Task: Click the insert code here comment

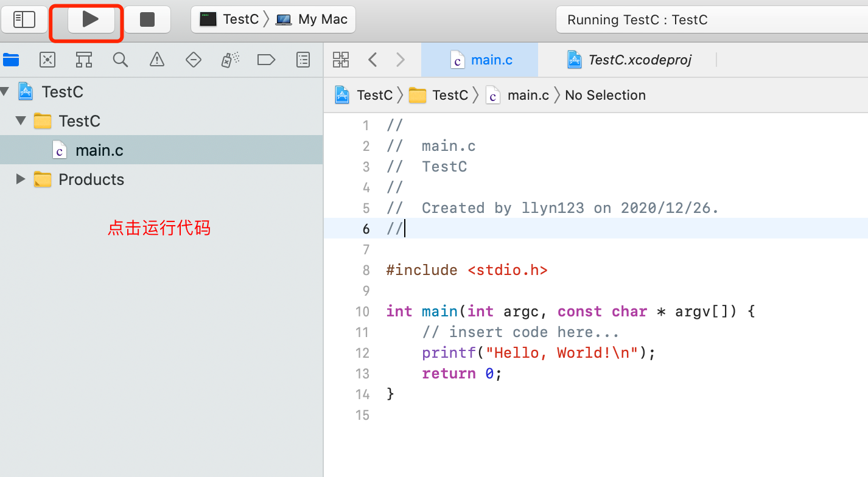Action: coord(520,332)
